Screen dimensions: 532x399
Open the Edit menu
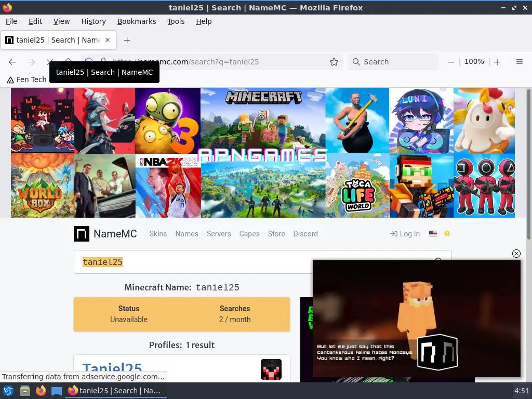pos(35,21)
